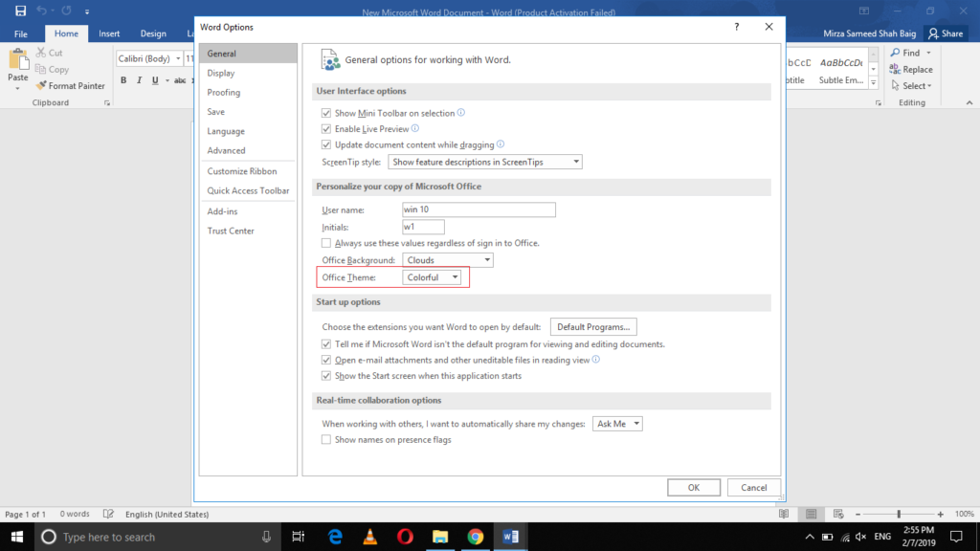
Task: Open Office Background dropdown
Action: [448, 260]
